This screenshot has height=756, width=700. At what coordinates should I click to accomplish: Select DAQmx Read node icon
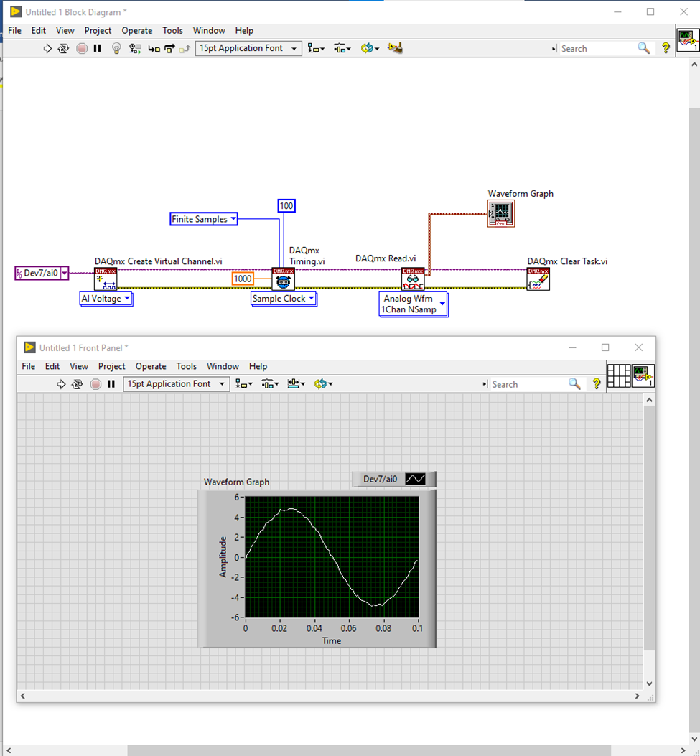tap(413, 279)
